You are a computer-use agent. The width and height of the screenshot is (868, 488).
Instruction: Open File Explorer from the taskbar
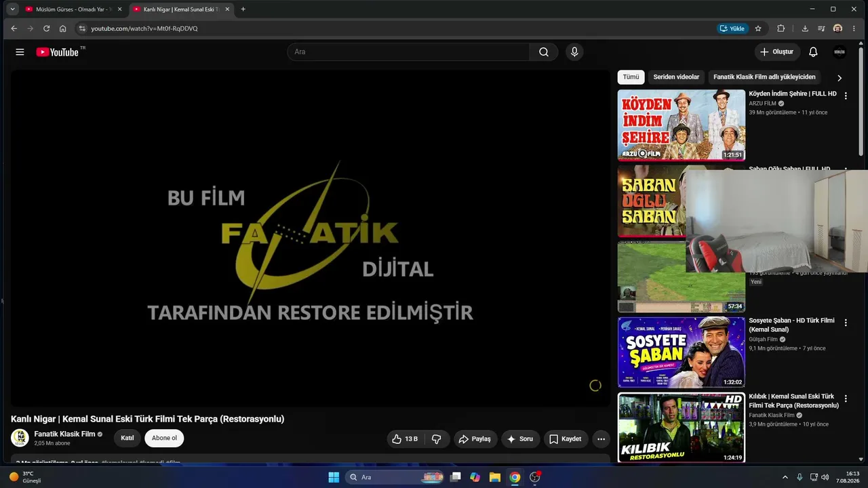pyautogui.click(x=495, y=477)
